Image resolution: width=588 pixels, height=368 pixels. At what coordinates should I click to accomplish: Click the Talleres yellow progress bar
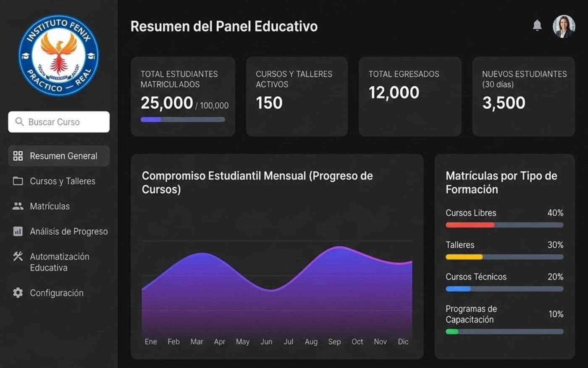coord(504,257)
